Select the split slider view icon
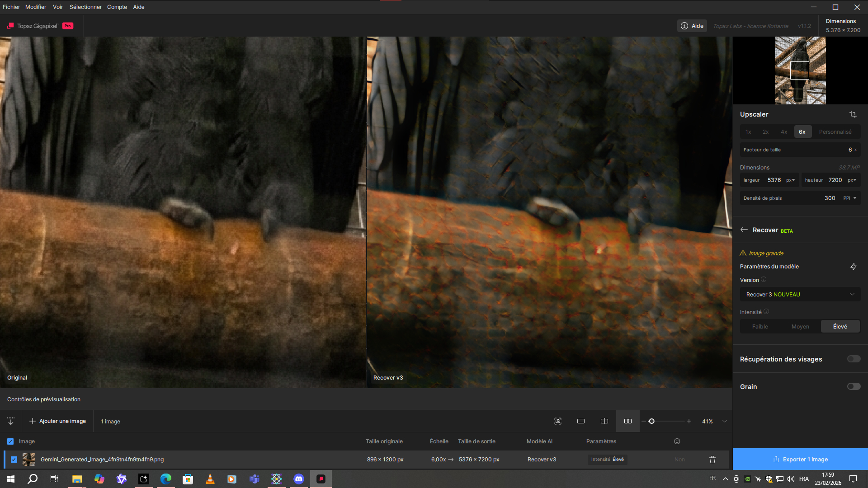The image size is (868, 488). 604,421
